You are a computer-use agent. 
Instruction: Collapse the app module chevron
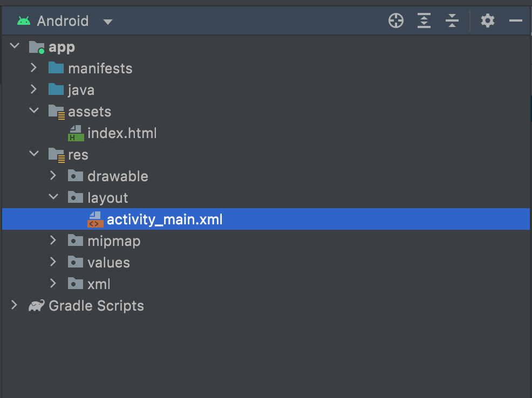pos(15,45)
